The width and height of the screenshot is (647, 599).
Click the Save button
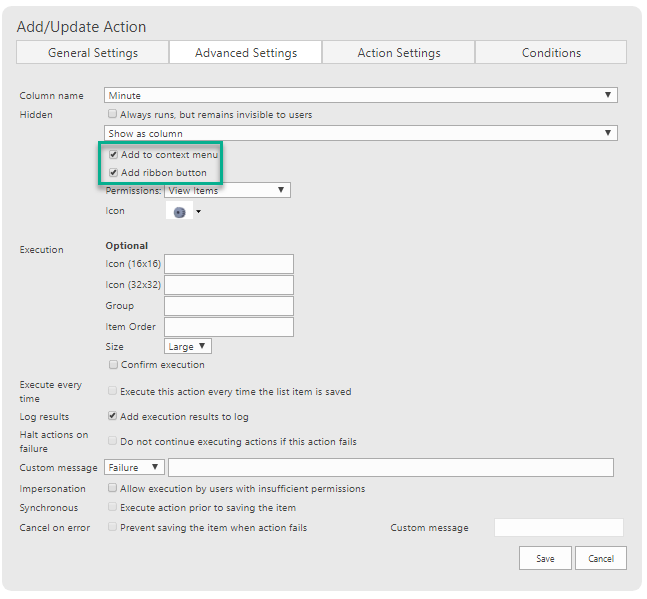[x=545, y=558]
